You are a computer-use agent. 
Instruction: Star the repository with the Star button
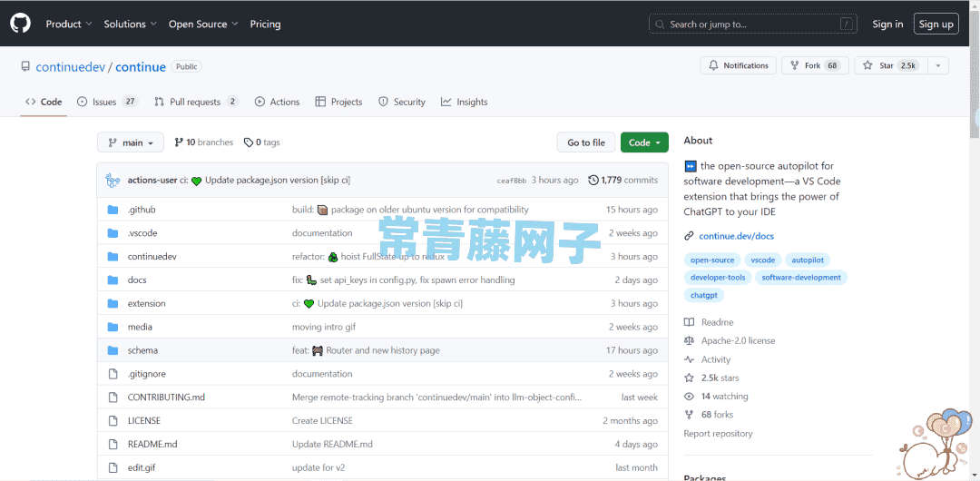[891, 65]
